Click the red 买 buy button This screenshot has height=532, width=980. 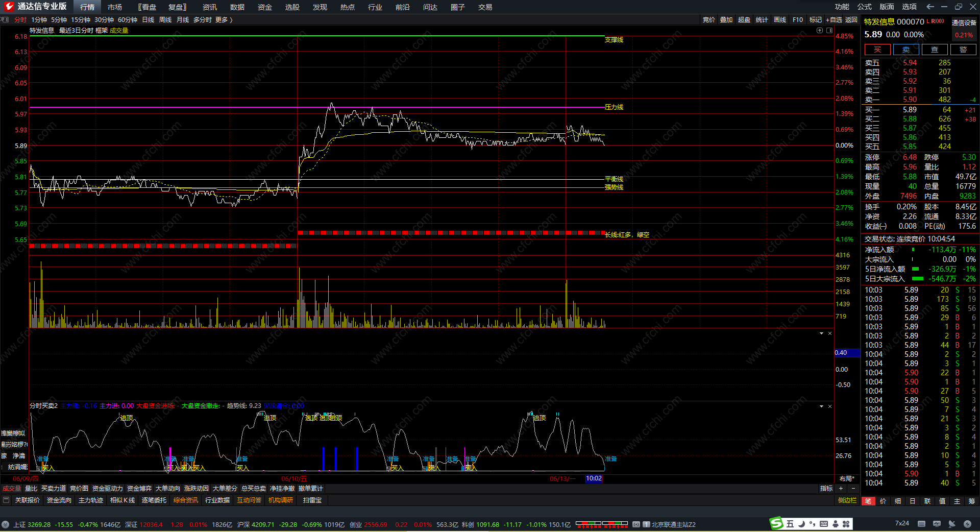tap(877, 50)
